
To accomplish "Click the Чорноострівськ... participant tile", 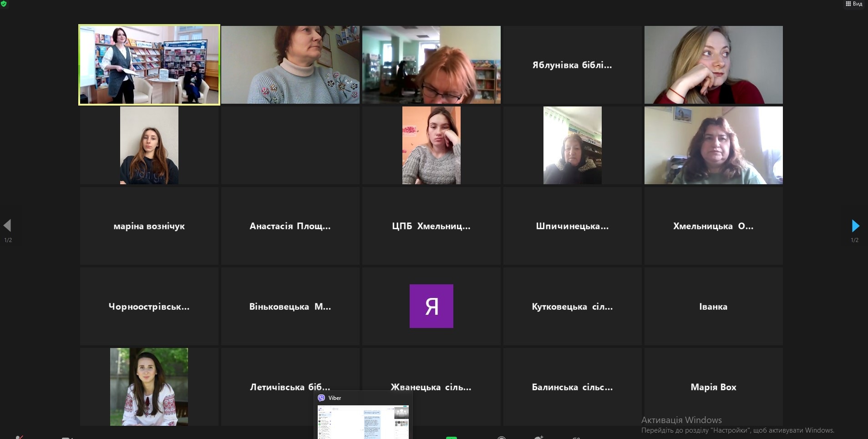I will click(149, 307).
